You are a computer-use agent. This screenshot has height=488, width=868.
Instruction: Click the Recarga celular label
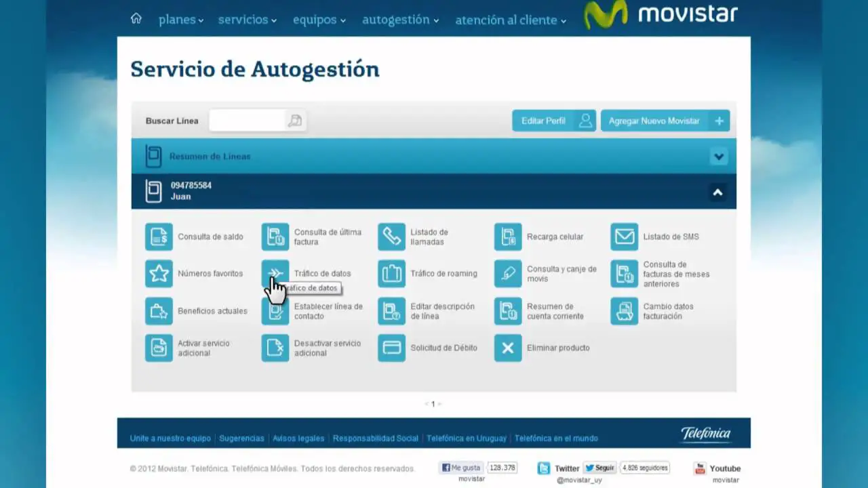[x=555, y=237]
